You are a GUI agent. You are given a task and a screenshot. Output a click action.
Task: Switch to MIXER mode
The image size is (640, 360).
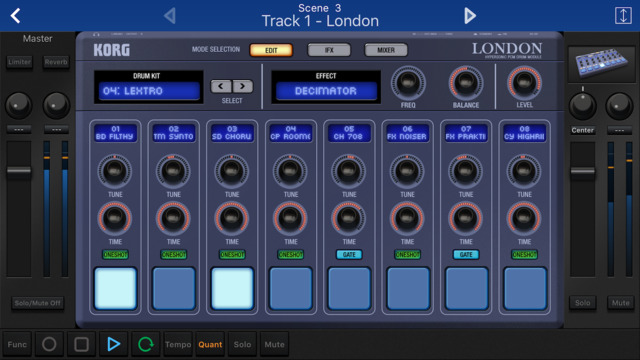click(386, 50)
